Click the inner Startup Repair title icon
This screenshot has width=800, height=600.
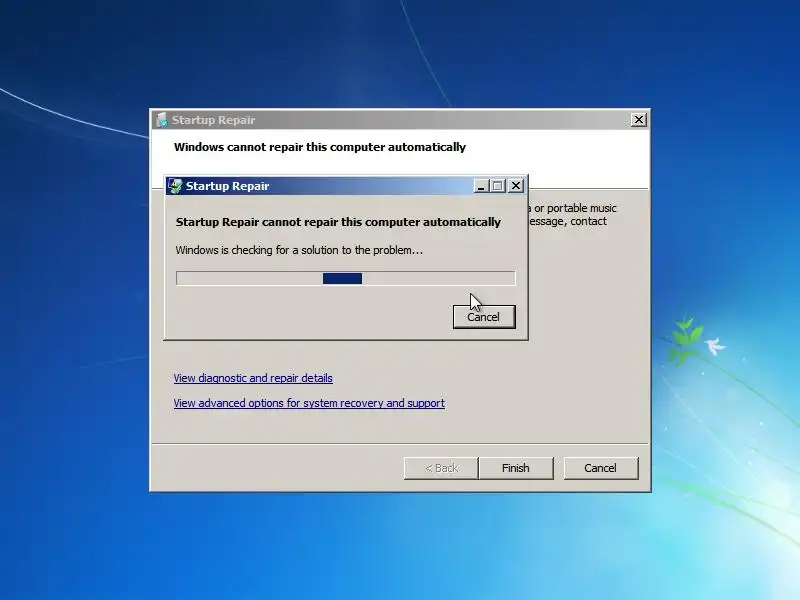175,186
